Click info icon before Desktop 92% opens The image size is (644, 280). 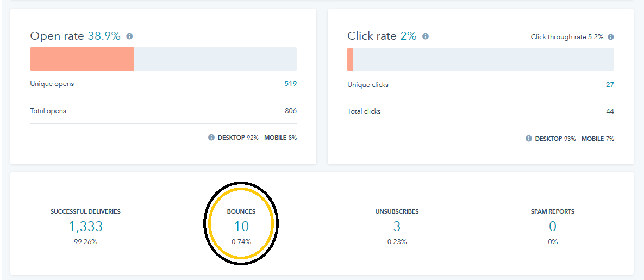[211, 138]
